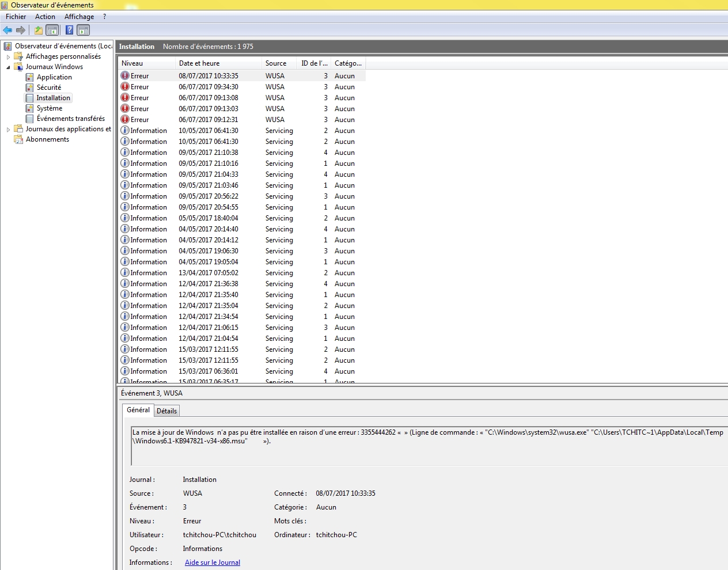This screenshot has height=570, width=728.
Task: Click the Système log icon
Action: click(x=29, y=108)
